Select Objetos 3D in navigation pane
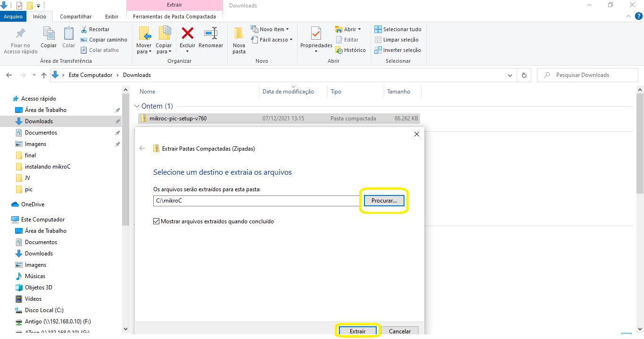 coord(38,288)
